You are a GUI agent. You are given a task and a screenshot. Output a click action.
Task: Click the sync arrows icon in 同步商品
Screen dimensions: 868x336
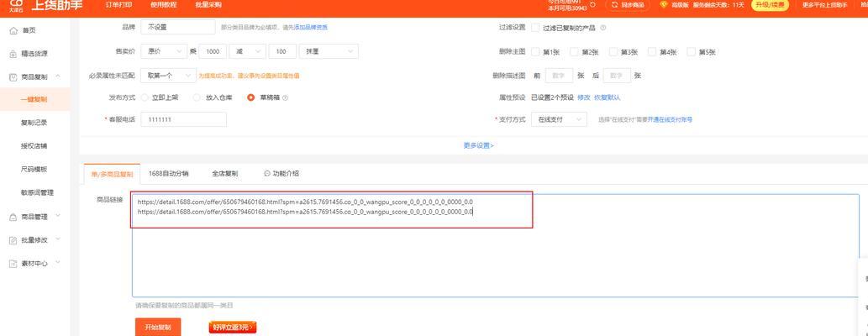click(614, 4)
